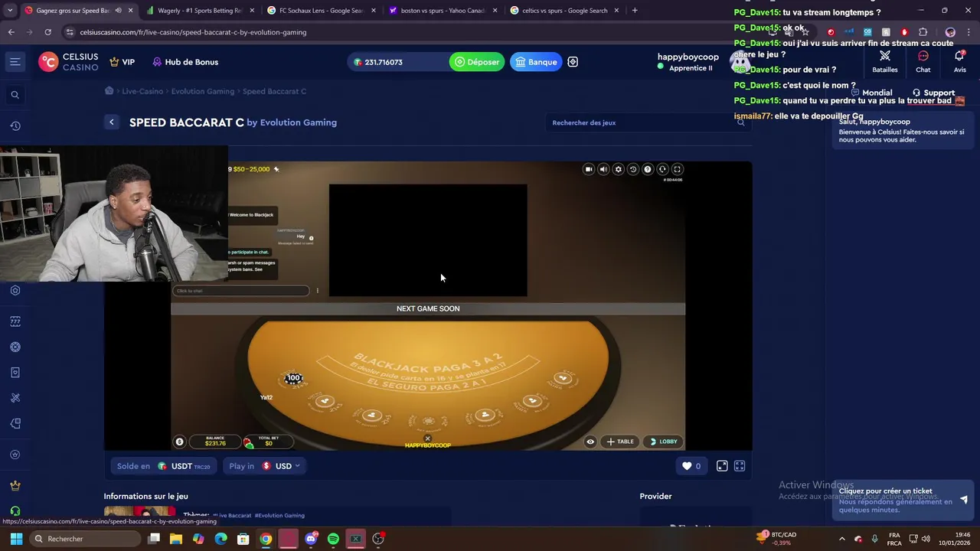The width and height of the screenshot is (980, 551).
Task: Click the green Déposer button
Action: [477, 62]
